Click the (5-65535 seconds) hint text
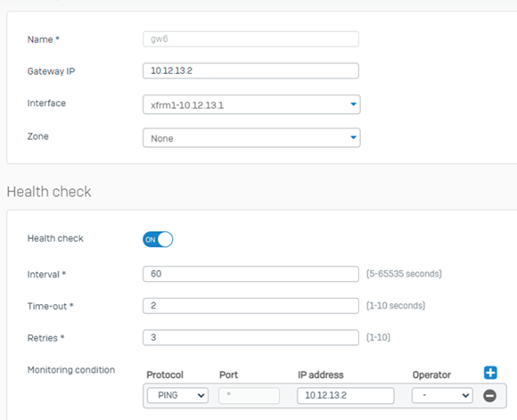Image resolution: width=517 pixels, height=420 pixels. [404, 274]
